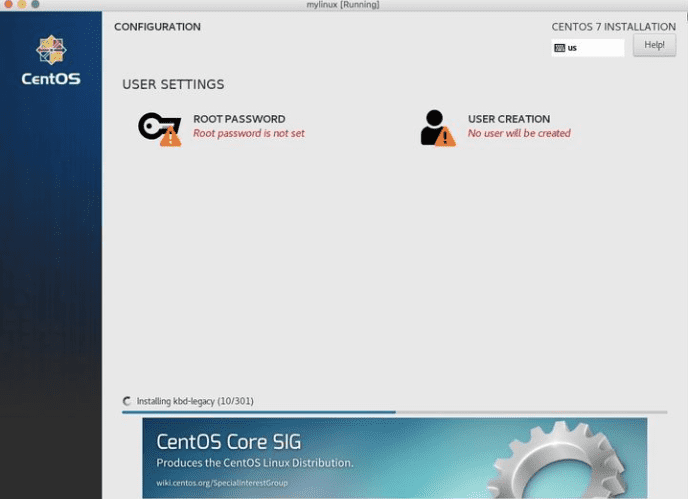This screenshot has height=499, width=688.
Task: Click the user creation person icon
Action: coord(436,127)
